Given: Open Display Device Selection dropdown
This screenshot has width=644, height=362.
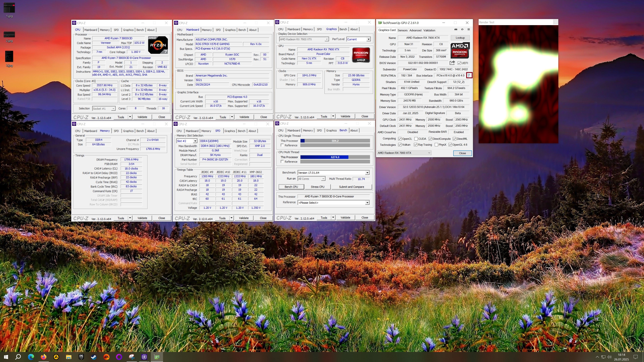Looking at the screenshot, I should [x=304, y=39].
